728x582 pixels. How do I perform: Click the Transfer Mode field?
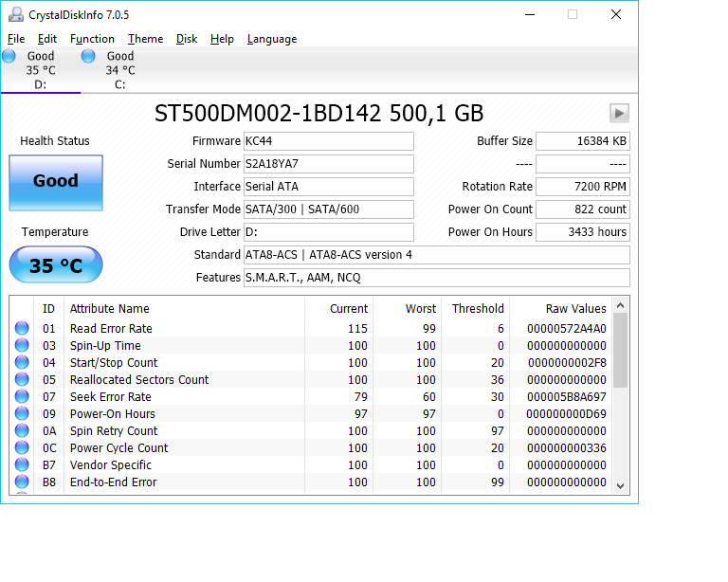click(329, 209)
